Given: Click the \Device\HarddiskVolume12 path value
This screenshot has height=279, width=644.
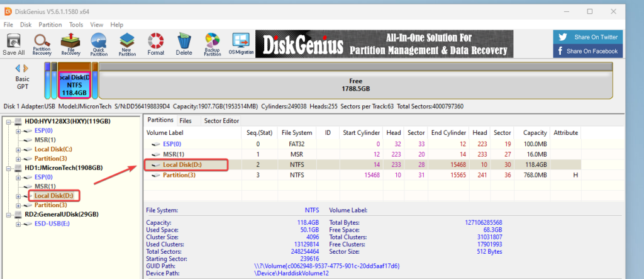Looking at the screenshot, I should pyautogui.click(x=292, y=273).
